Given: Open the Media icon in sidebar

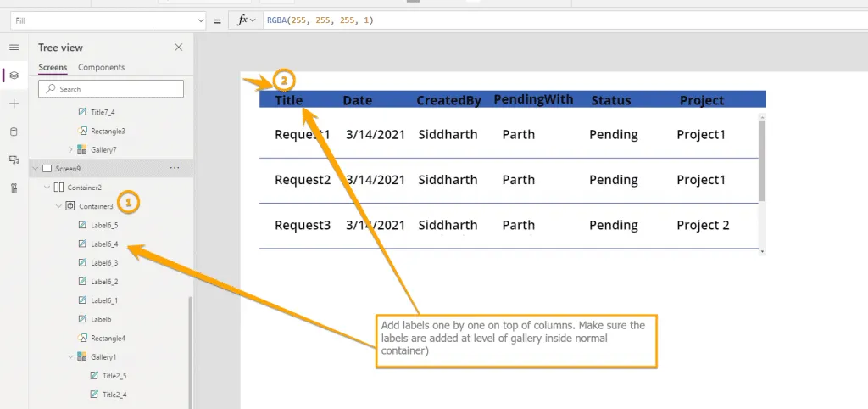Looking at the screenshot, I should pos(14,160).
